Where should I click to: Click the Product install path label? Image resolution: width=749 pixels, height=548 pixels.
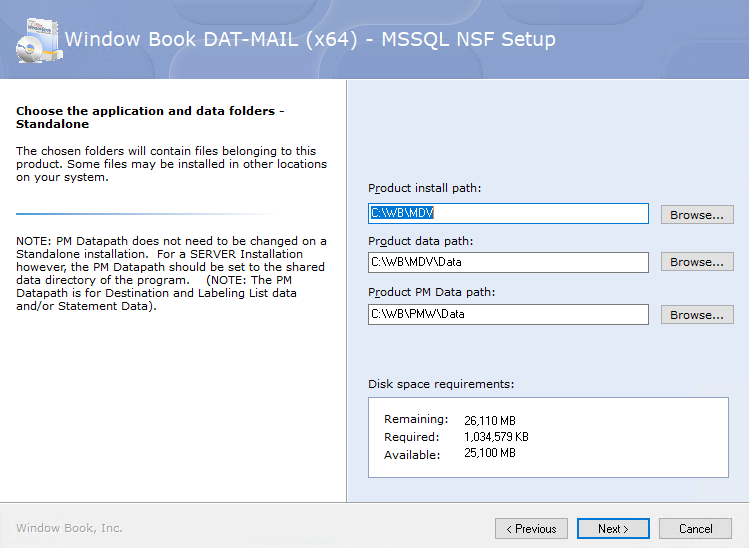coord(425,188)
